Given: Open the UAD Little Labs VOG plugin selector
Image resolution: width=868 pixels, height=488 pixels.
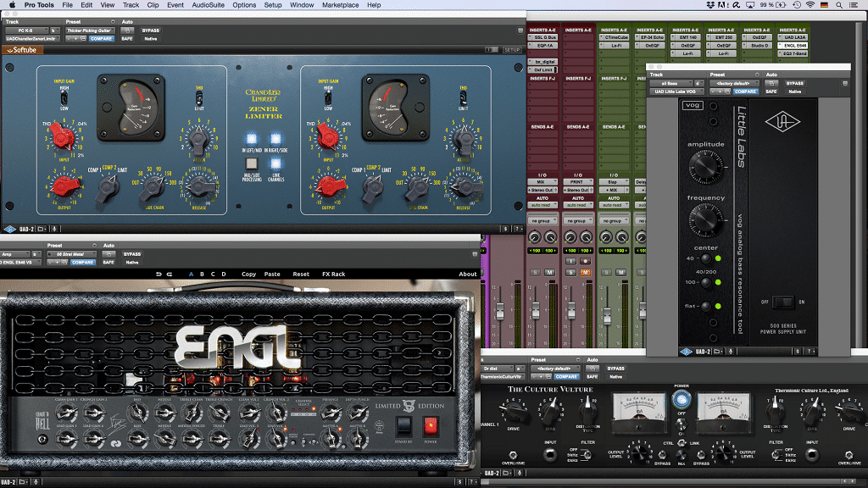Looking at the screenshot, I should 676,91.
